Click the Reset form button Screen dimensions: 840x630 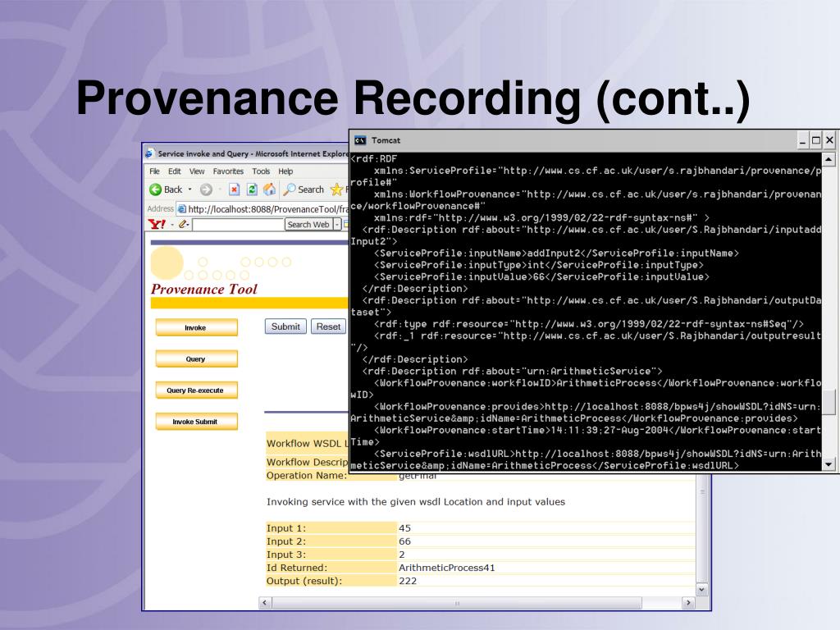(x=328, y=326)
